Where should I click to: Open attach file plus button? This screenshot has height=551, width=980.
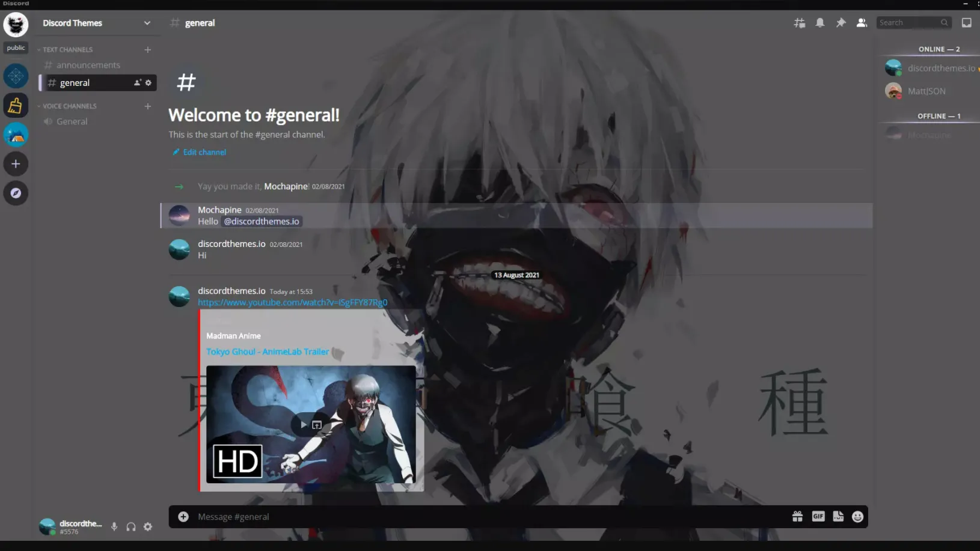(x=183, y=517)
